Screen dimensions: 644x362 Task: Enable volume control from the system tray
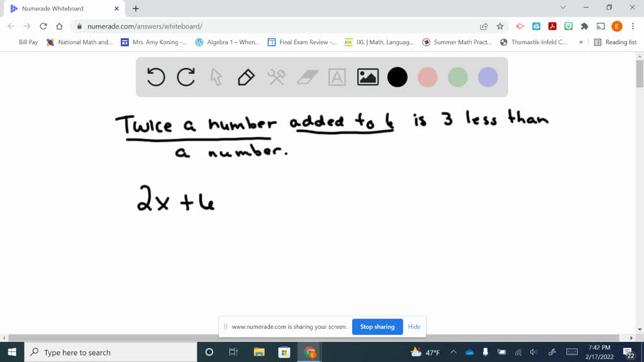click(x=533, y=353)
